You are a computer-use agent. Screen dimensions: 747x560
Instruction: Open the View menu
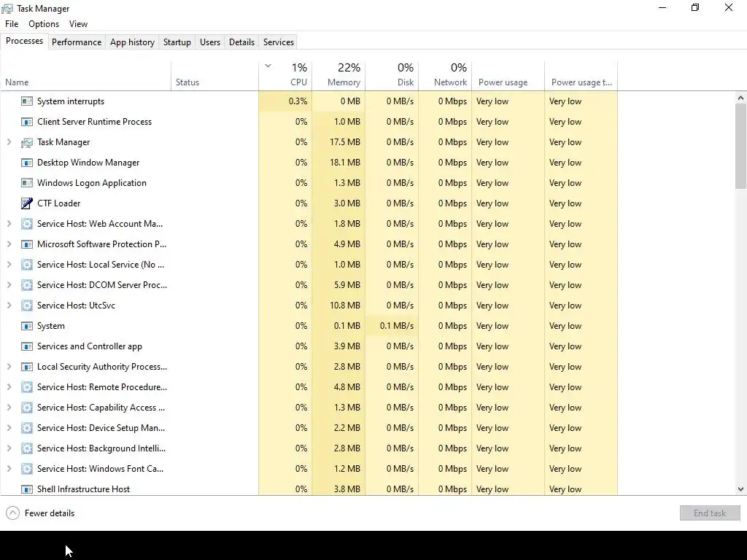(78, 24)
